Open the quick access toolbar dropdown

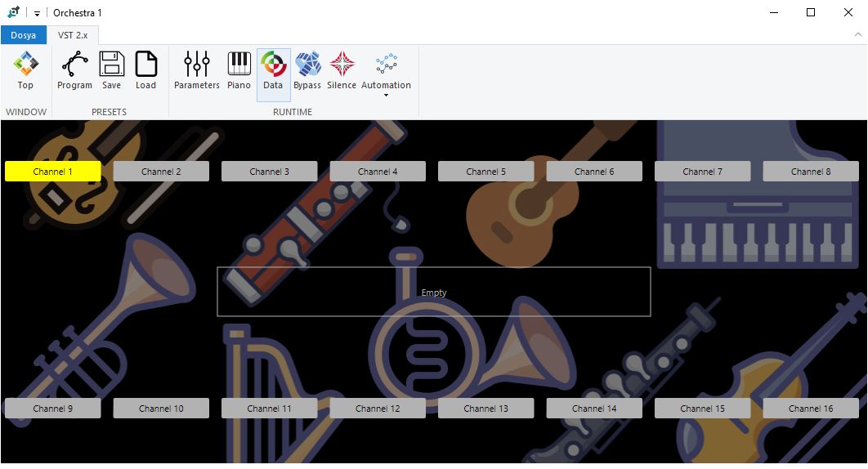click(x=37, y=13)
